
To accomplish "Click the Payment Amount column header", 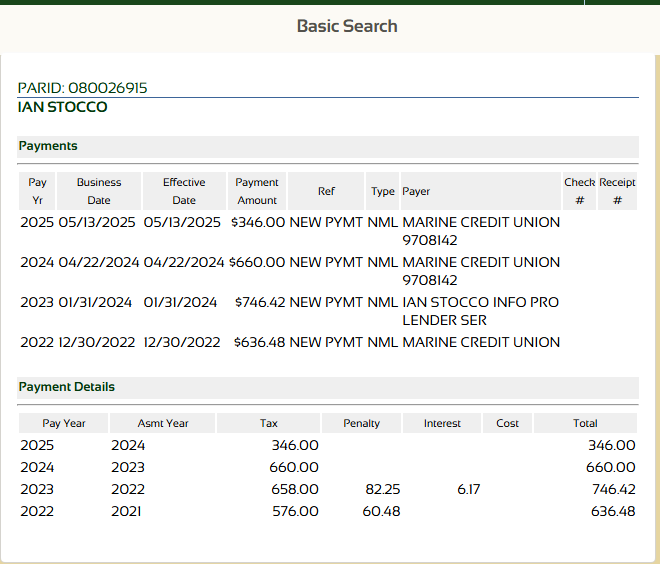I will point(257,191).
